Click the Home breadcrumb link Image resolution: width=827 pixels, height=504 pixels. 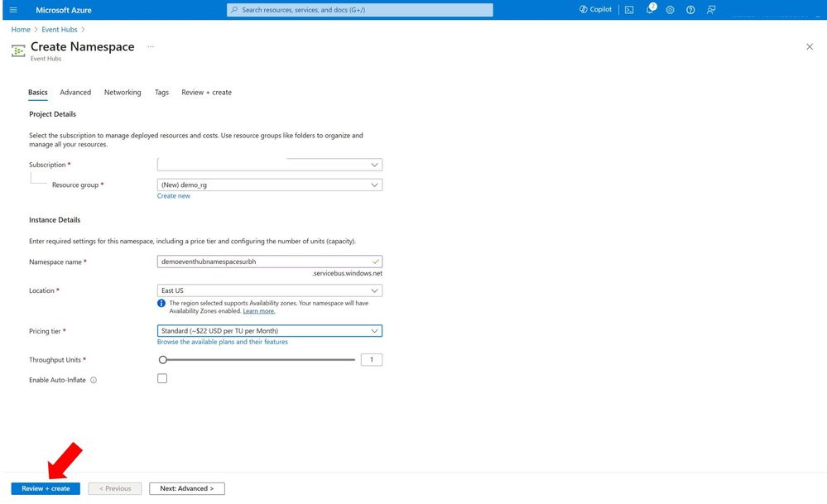click(21, 30)
